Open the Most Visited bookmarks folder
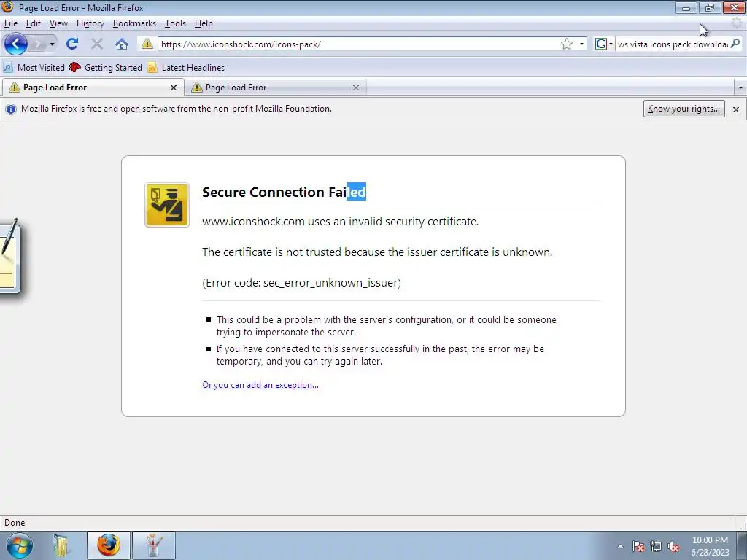 click(x=34, y=68)
